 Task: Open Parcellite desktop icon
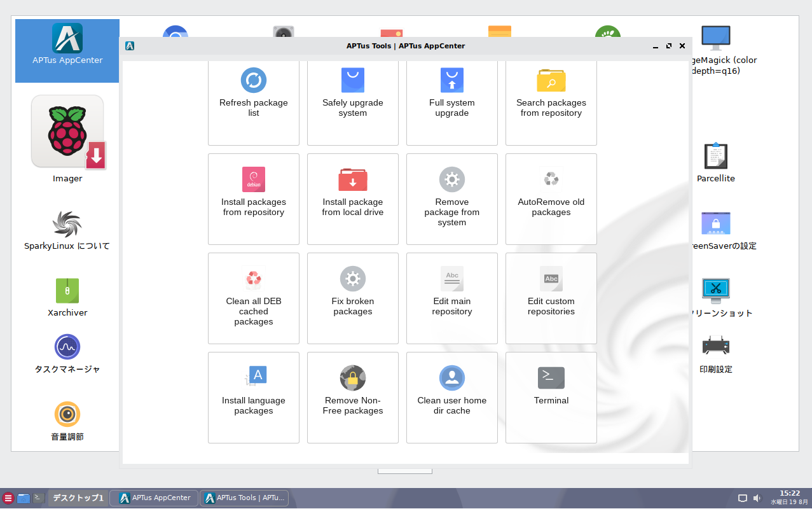(x=716, y=162)
